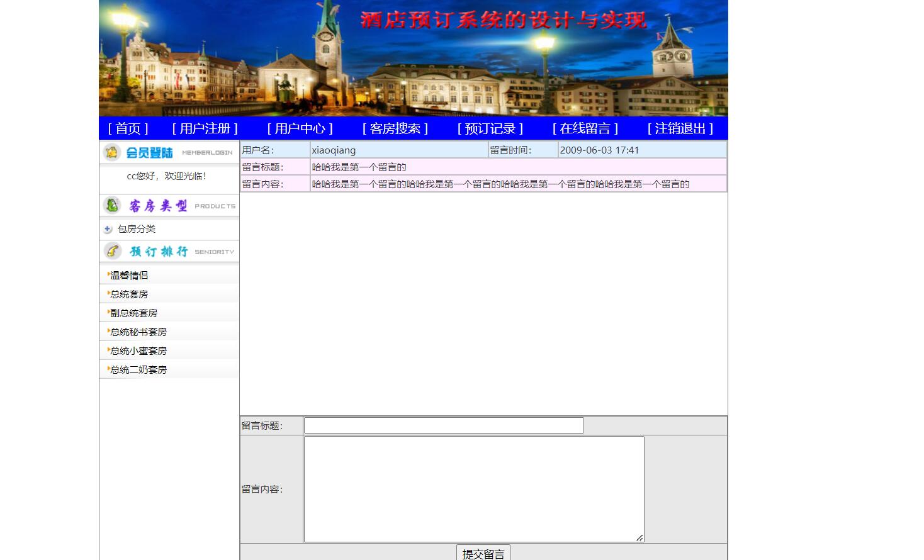This screenshot has width=924, height=560.
Task: Click the 客房类型 products header icon
Action: tap(112, 205)
